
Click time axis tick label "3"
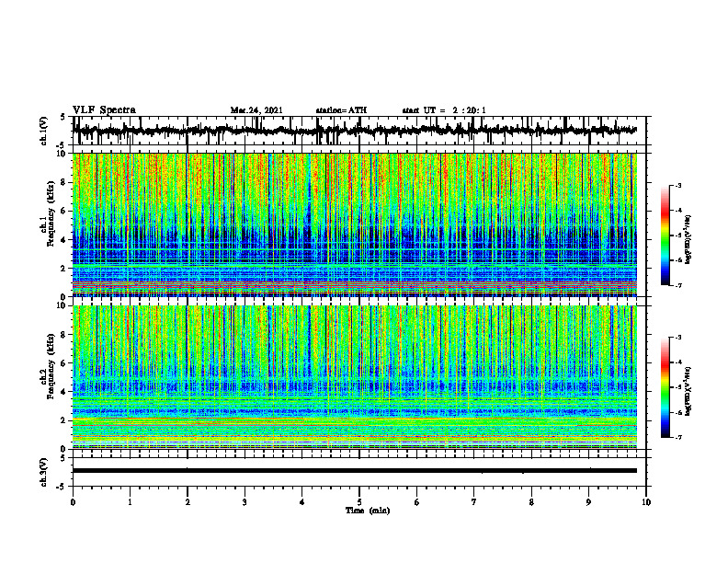[x=245, y=502]
